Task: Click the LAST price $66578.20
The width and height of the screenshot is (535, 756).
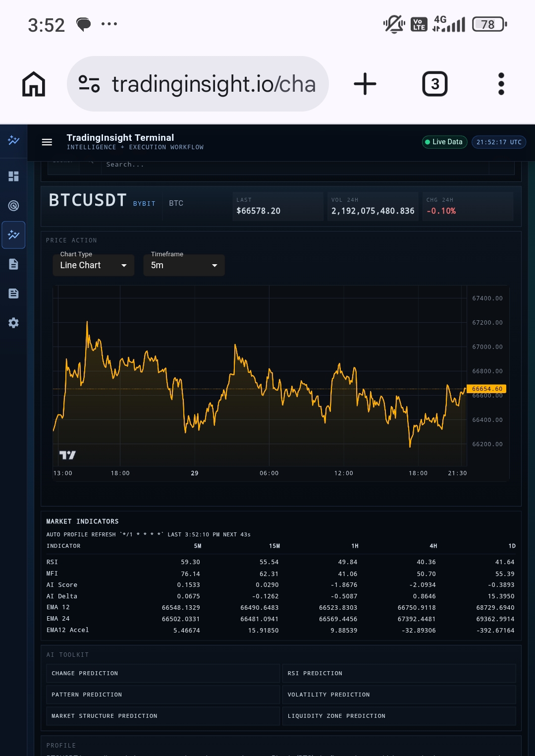Action: pyautogui.click(x=259, y=211)
